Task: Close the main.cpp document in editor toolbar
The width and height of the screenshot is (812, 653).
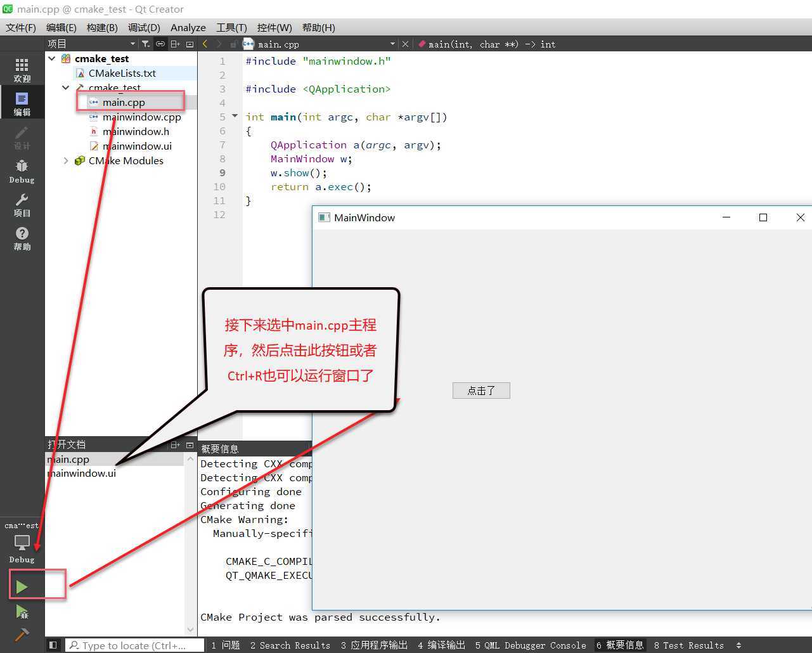Action: pos(405,44)
